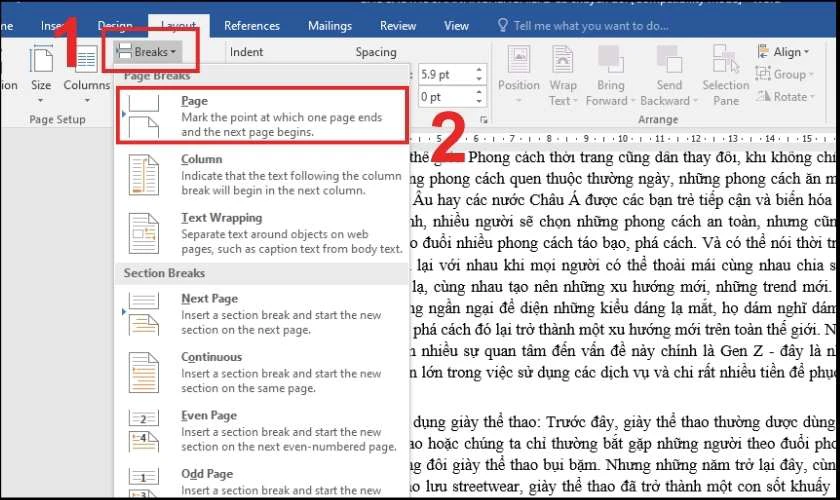Decrease the 0 pt spacing value
Image resolution: width=840 pixels, height=500 pixels.
click(x=479, y=102)
